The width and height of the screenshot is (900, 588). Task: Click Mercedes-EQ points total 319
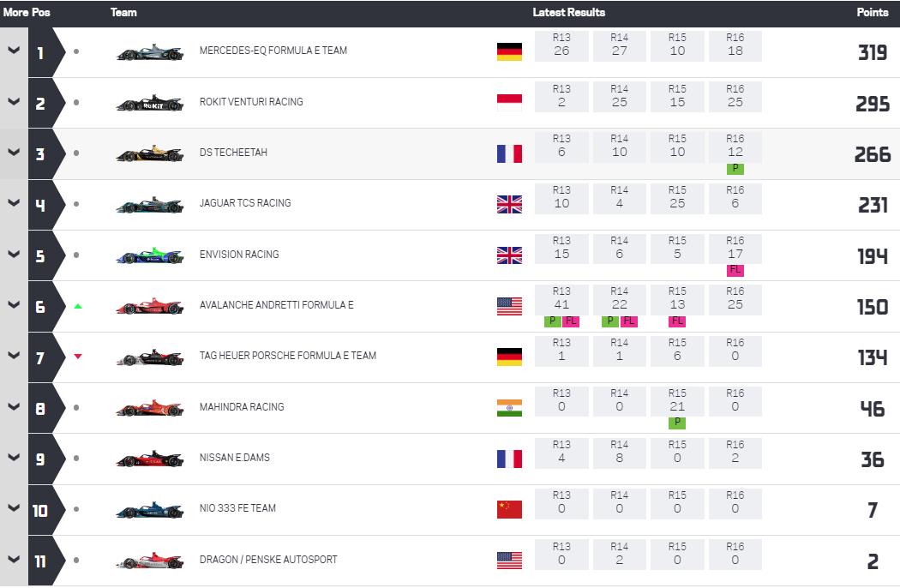[x=873, y=53]
